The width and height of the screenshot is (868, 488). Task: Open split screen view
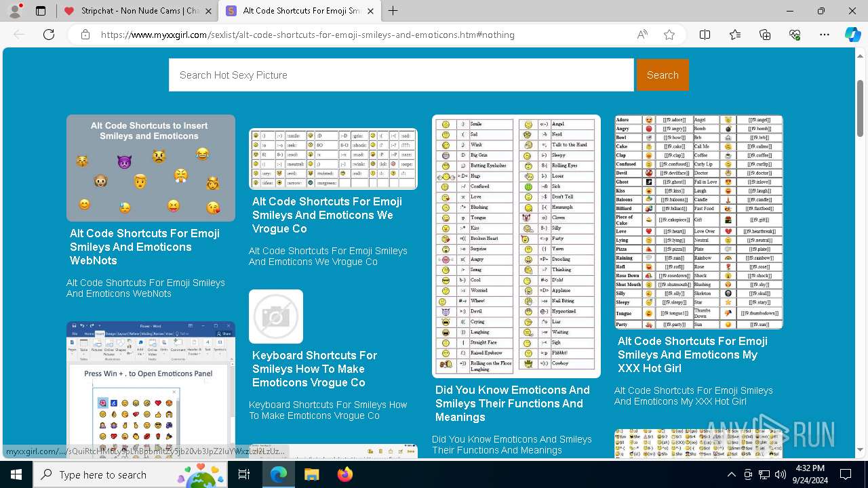(705, 35)
